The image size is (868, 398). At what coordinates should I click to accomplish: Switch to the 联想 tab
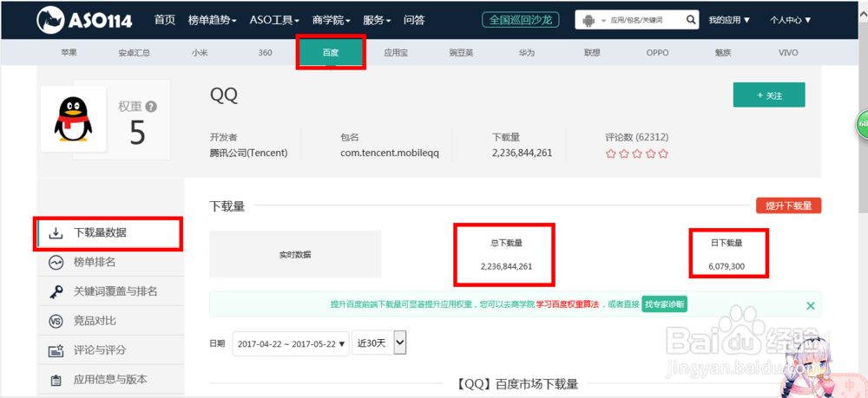592,53
